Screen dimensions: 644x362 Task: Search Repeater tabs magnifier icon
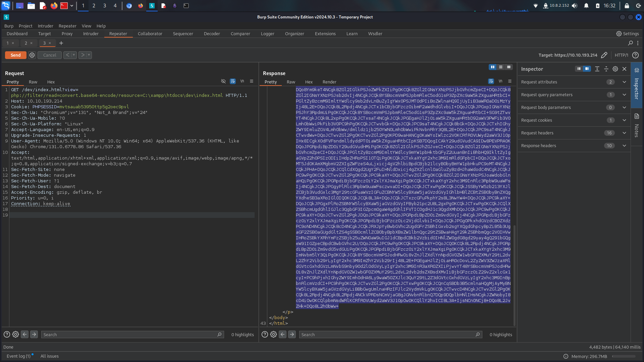[630, 43]
